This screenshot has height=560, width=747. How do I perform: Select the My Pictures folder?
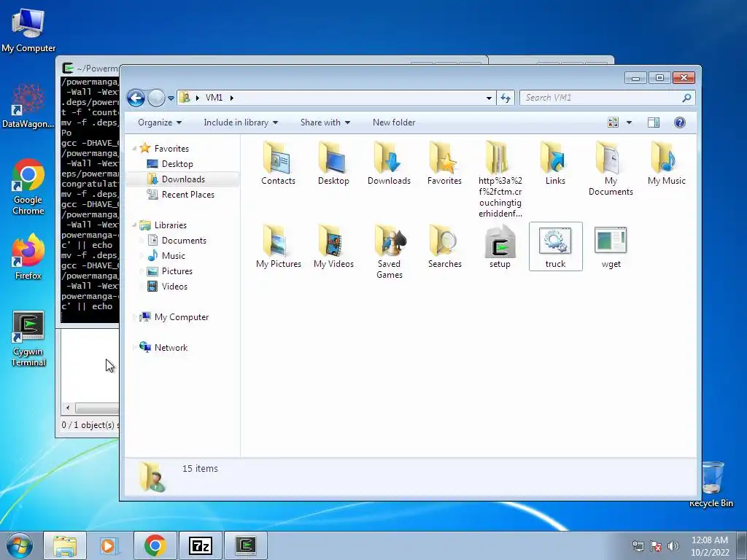(x=278, y=246)
